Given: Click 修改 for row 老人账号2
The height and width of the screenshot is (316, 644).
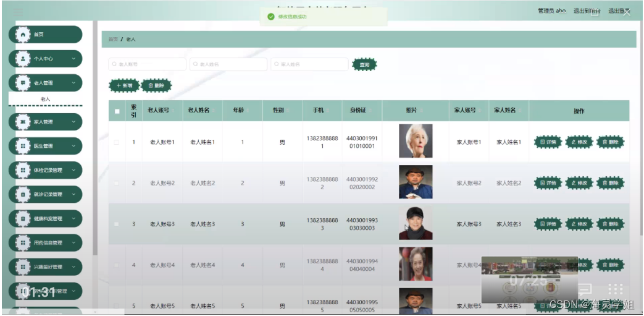Looking at the screenshot, I should (579, 183).
